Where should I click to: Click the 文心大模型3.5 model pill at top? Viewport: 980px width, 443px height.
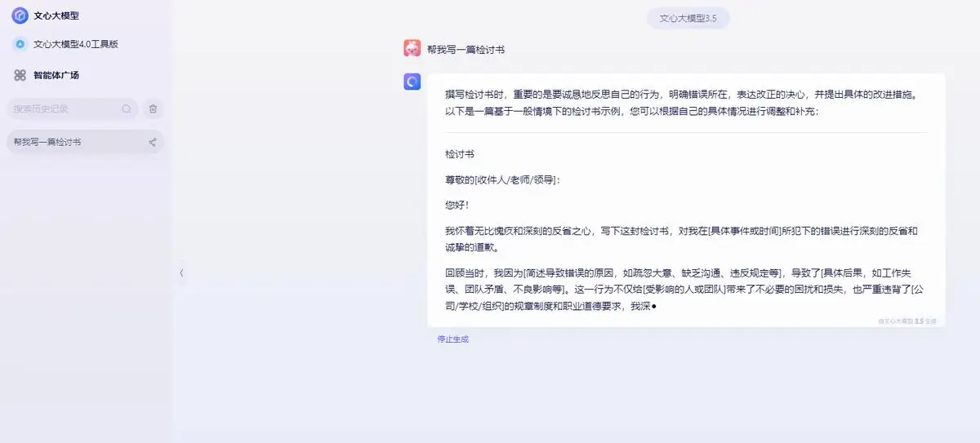688,18
